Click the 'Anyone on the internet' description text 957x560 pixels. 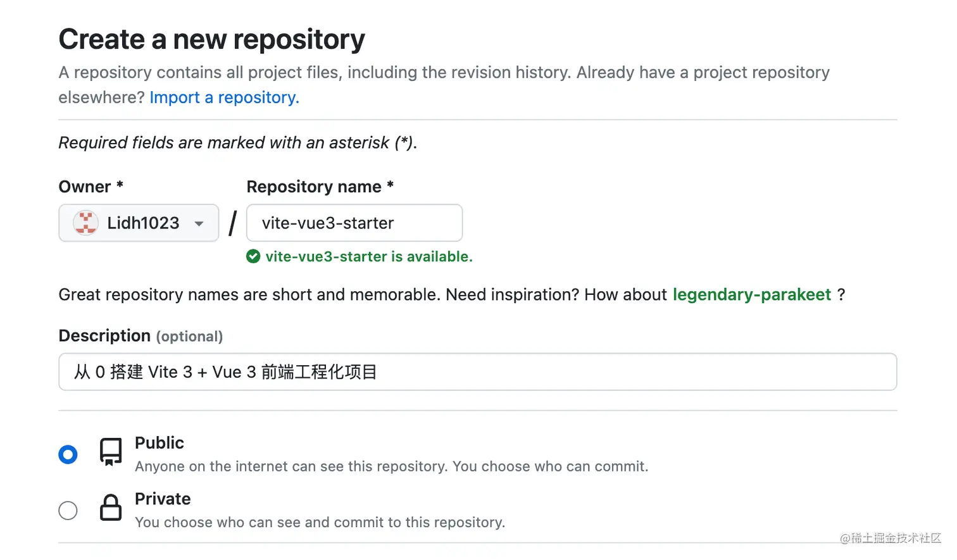click(x=391, y=466)
